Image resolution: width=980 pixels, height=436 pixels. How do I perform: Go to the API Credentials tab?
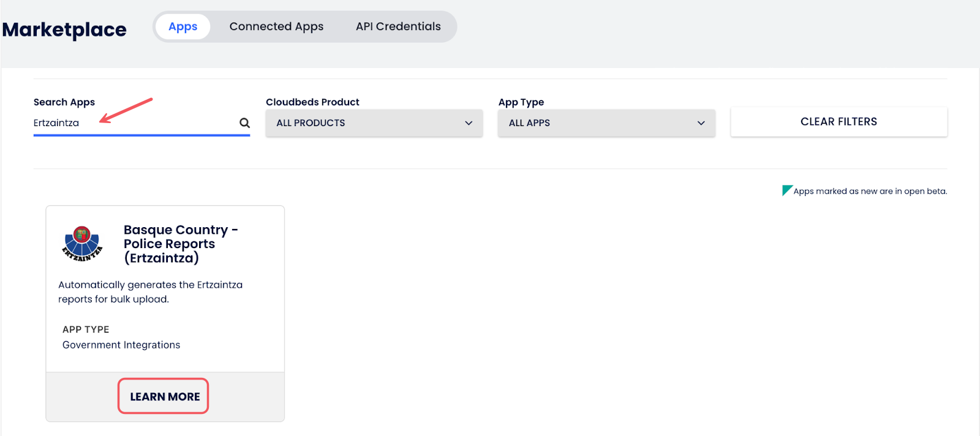tap(398, 27)
